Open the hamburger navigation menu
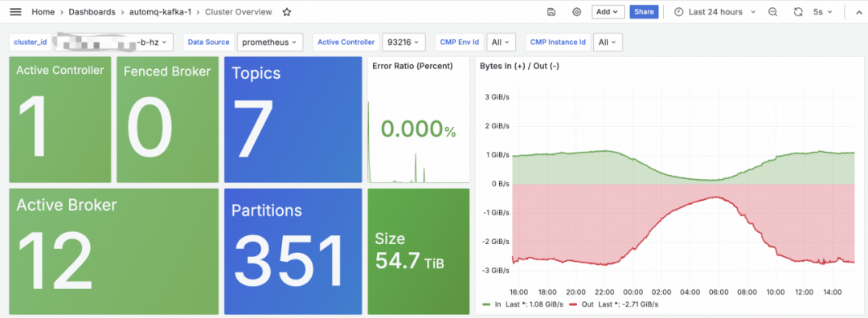The width and height of the screenshot is (868, 318). 15,11
